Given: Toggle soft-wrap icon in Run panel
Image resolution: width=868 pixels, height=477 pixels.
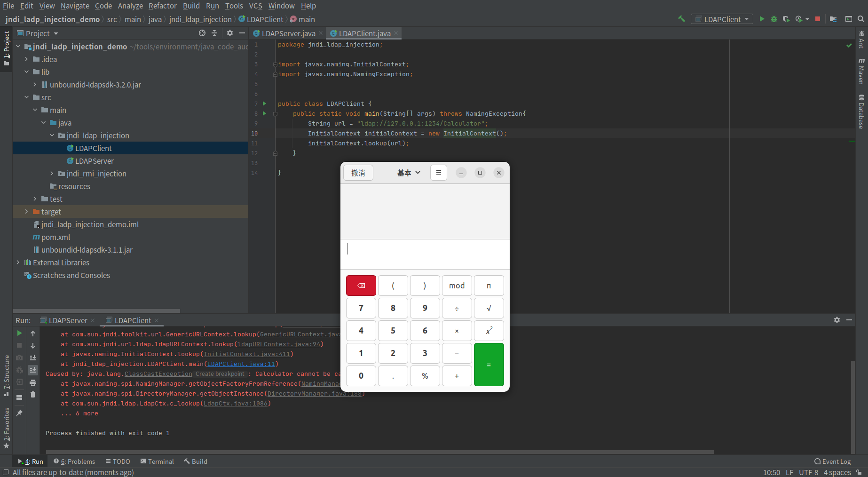Looking at the screenshot, I should coord(33,358).
